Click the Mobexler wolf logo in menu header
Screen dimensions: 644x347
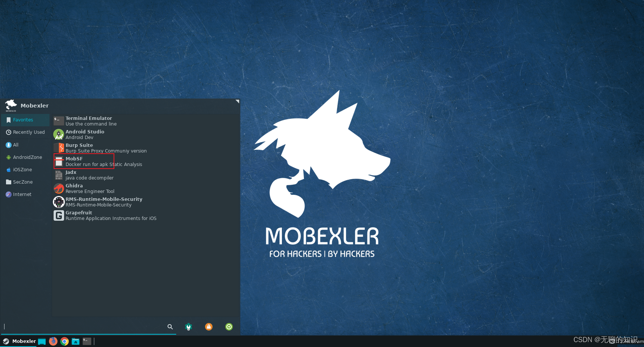(x=11, y=106)
